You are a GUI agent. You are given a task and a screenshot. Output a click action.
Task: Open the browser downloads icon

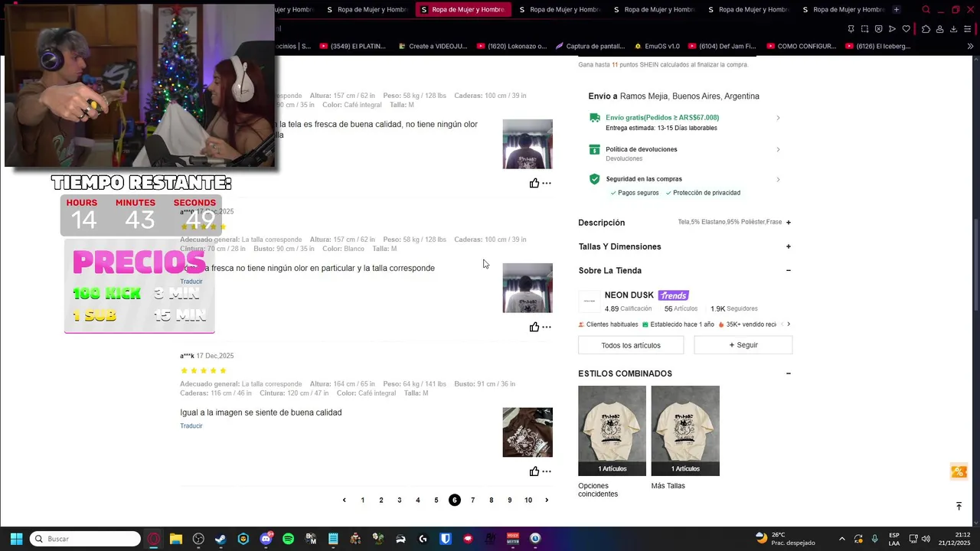(953, 29)
